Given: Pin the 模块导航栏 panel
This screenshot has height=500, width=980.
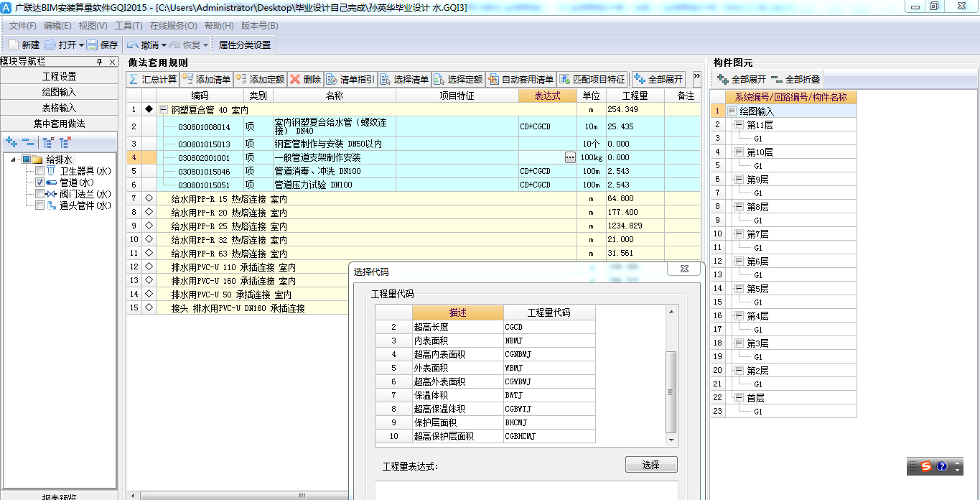Looking at the screenshot, I should tap(101, 62).
